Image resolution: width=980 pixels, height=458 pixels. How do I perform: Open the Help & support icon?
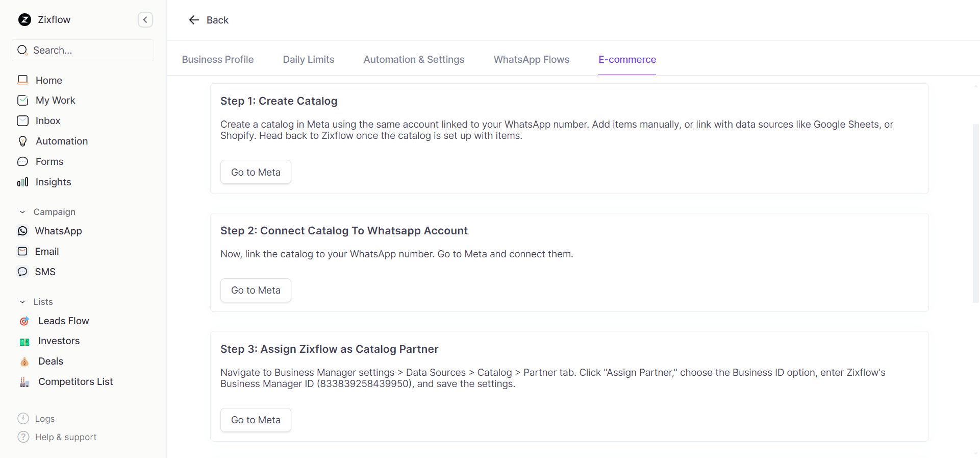[x=23, y=437]
